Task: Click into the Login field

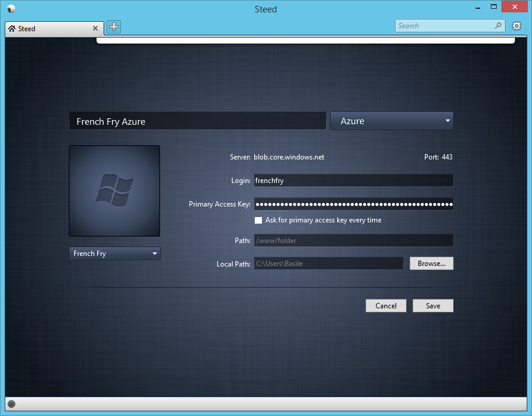Action: [353, 181]
